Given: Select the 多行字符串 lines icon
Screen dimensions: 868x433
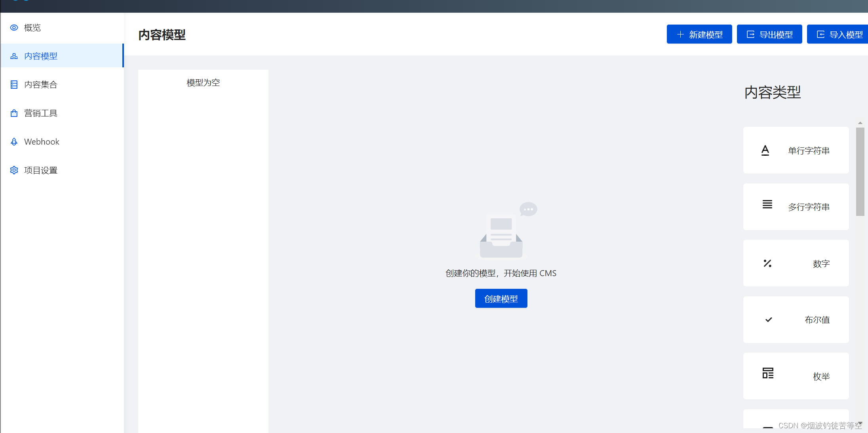Looking at the screenshot, I should (767, 204).
